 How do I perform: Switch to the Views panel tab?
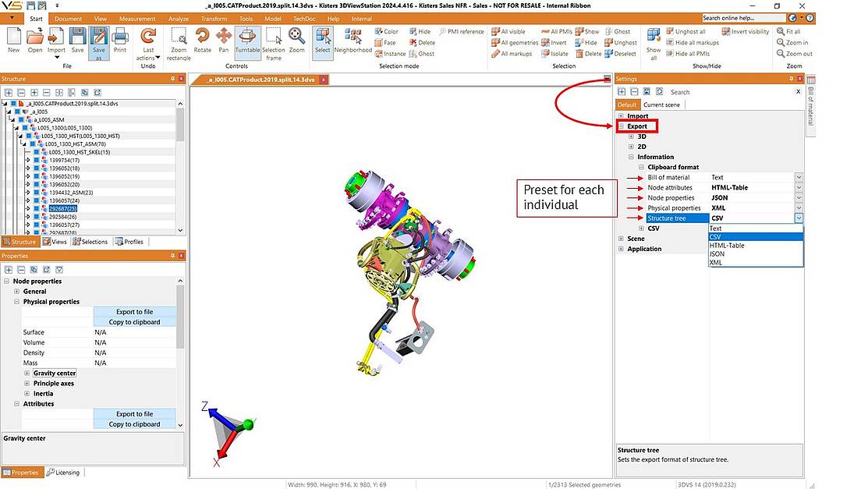55,242
